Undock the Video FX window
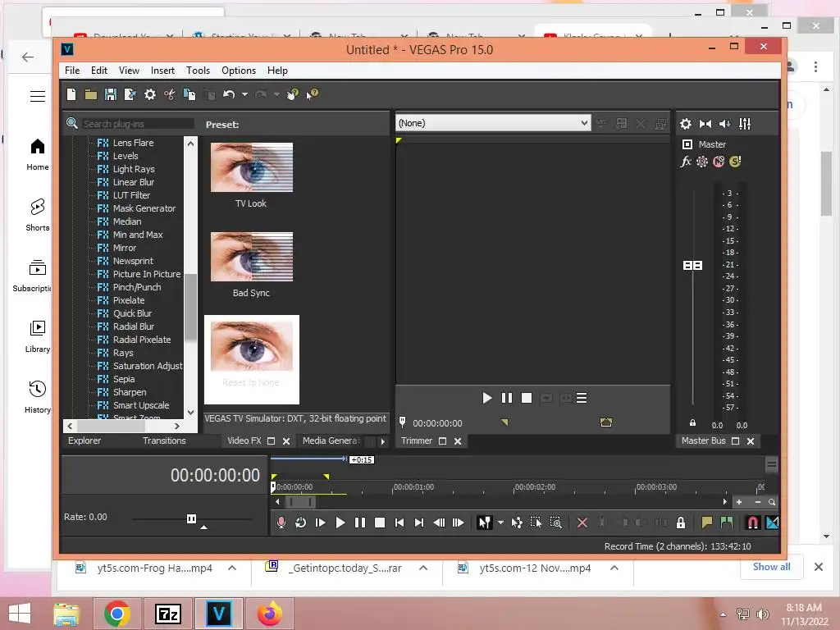This screenshot has width=840, height=630. (x=271, y=441)
